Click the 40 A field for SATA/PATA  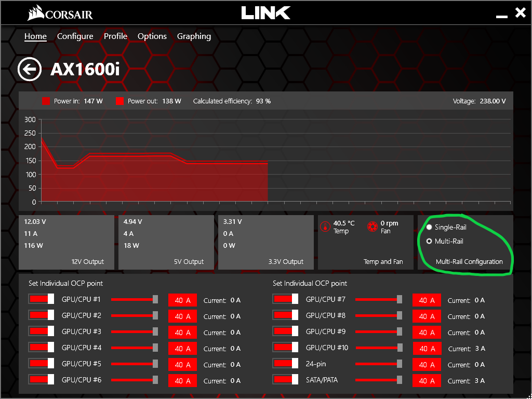(x=427, y=381)
